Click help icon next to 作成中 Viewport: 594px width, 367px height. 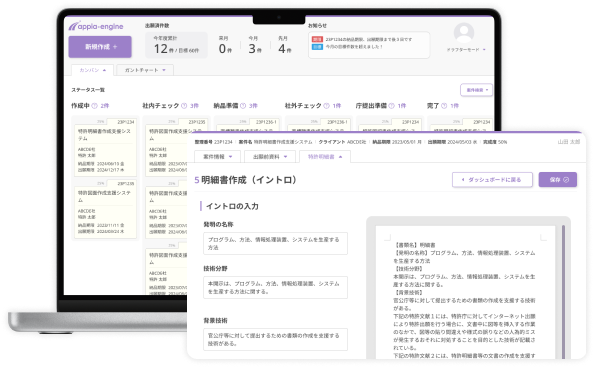point(95,106)
